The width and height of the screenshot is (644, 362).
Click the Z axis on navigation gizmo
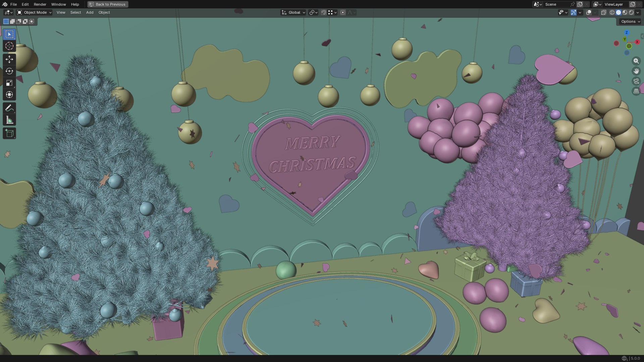[627, 33]
